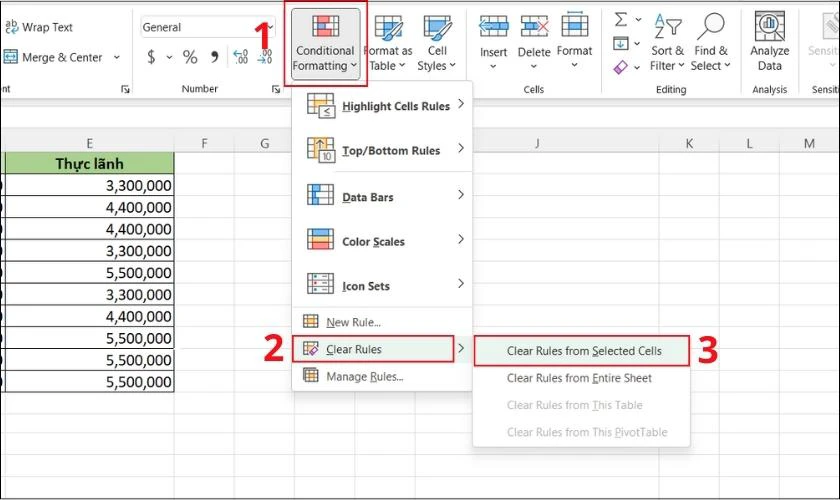Open the Conditional Formatting dropdown

click(x=323, y=45)
